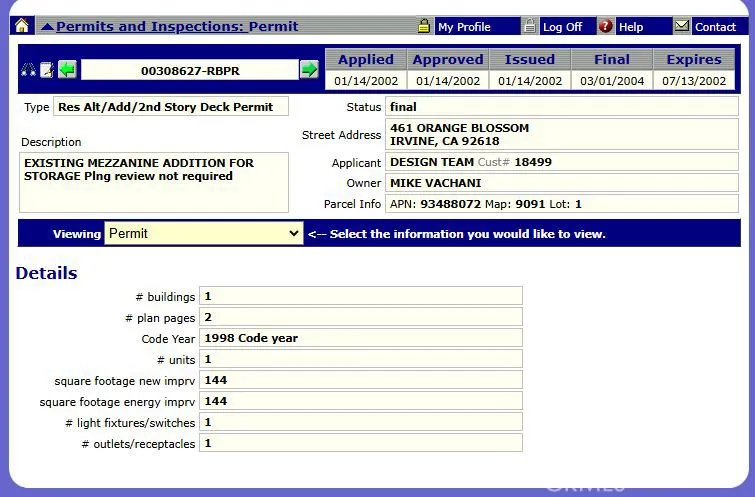Click the envelope contact icon
The width and height of the screenshot is (755, 497).
[x=681, y=26]
